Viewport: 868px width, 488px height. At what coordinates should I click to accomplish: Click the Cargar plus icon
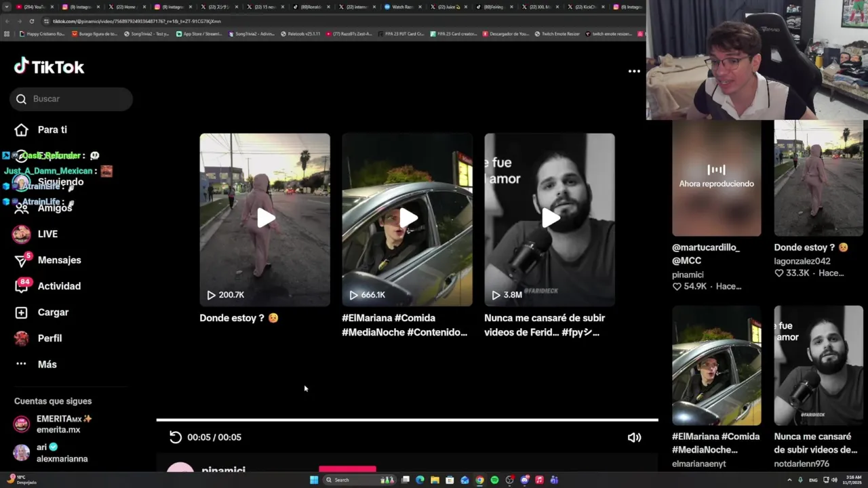pyautogui.click(x=22, y=312)
